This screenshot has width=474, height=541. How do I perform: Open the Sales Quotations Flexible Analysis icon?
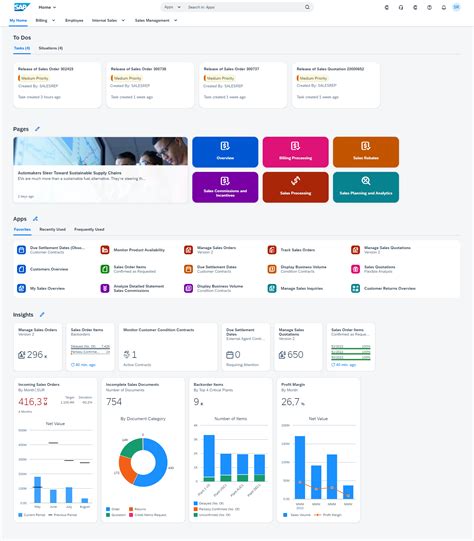(x=355, y=269)
